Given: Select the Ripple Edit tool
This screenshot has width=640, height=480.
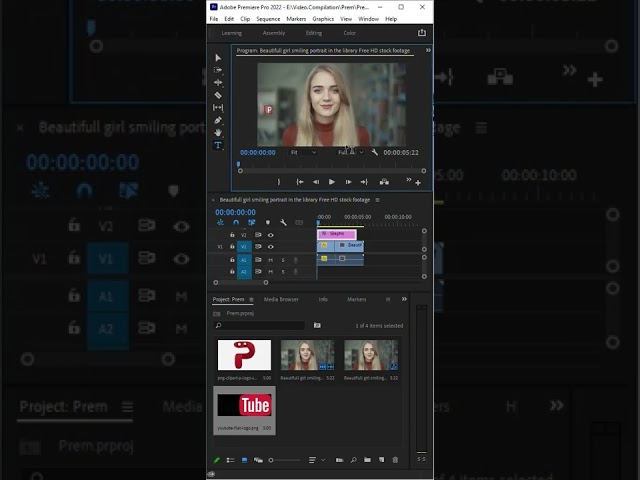Looking at the screenshot, I should click(x=218, y=82).
